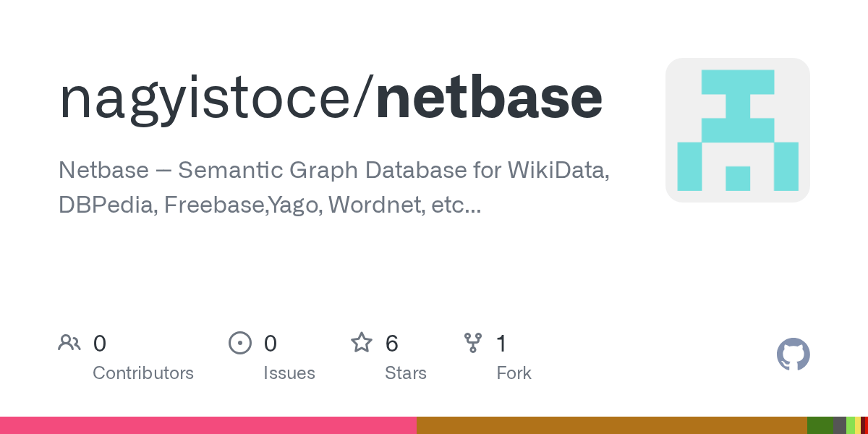Click the stars count number 6
The height and width of the screenshot is (434, 868).
click(391, 343)
